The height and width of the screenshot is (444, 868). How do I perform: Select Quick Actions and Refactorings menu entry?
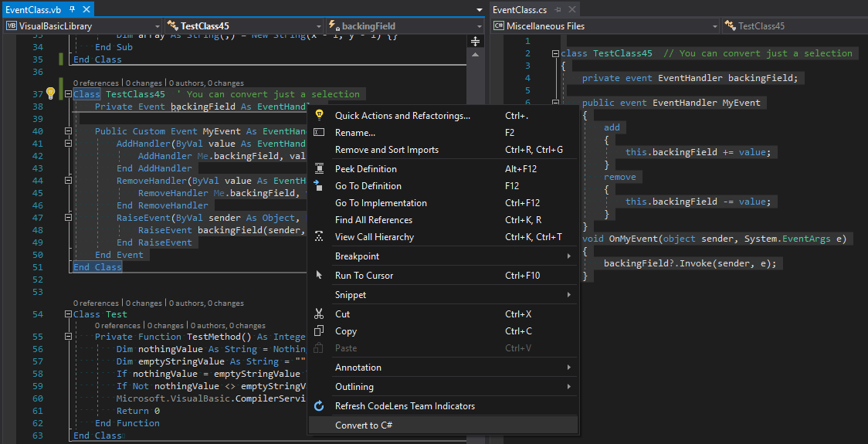(x=402, y=116)
